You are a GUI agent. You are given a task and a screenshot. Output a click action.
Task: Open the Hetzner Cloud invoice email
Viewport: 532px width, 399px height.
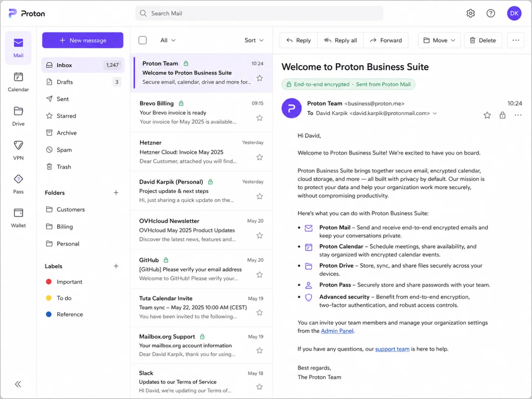[201, 152]
